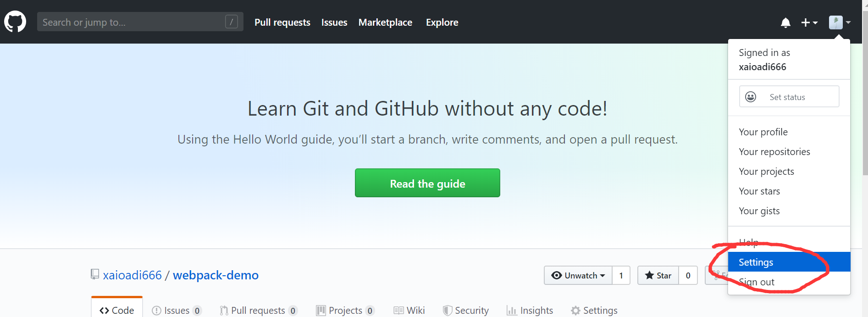Choose Your stars from the dropdown

click(x=789, y=191)
